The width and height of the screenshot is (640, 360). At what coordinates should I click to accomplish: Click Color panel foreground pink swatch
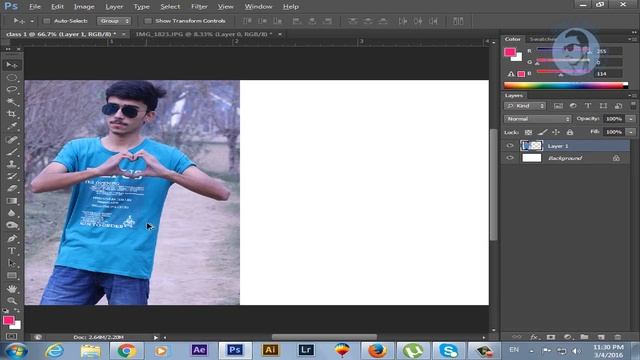pyautogui.click(x=509, y=52)
